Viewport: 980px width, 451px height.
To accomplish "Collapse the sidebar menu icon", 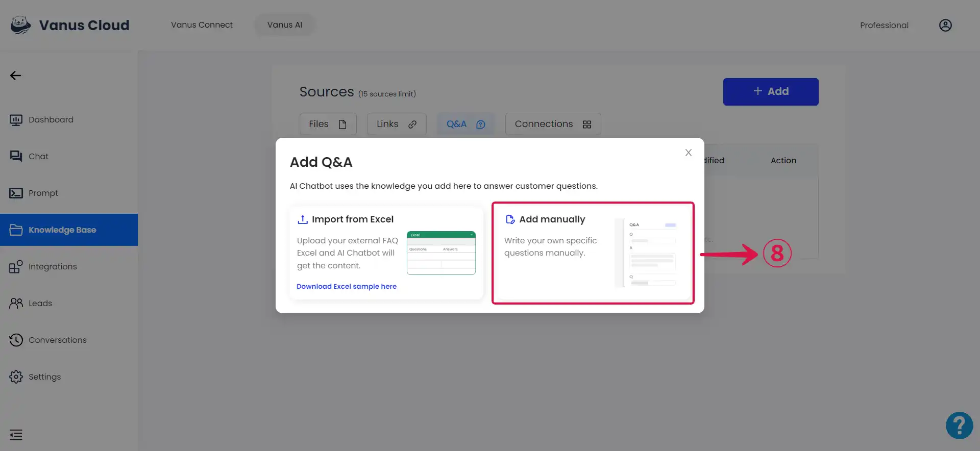I will pos(16,435).
